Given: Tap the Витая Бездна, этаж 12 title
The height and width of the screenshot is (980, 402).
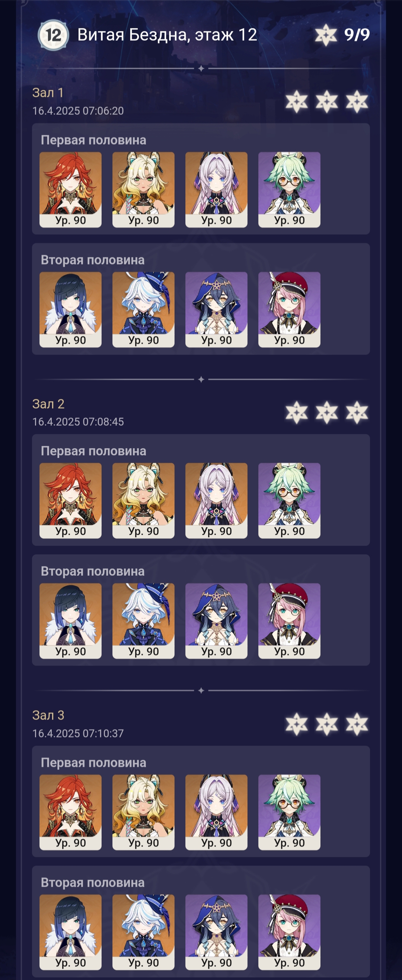Looking at the screenshot, I should 167,35.
